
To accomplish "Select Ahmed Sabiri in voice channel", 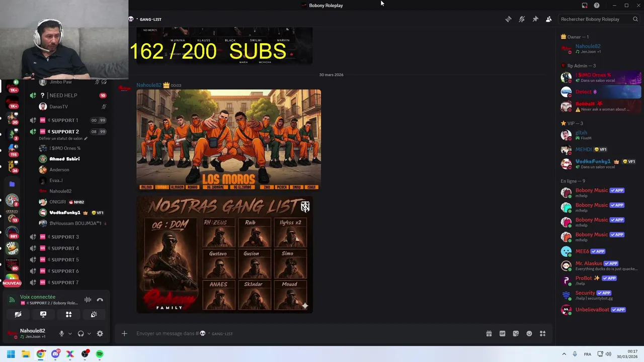I will click(64, 159).
